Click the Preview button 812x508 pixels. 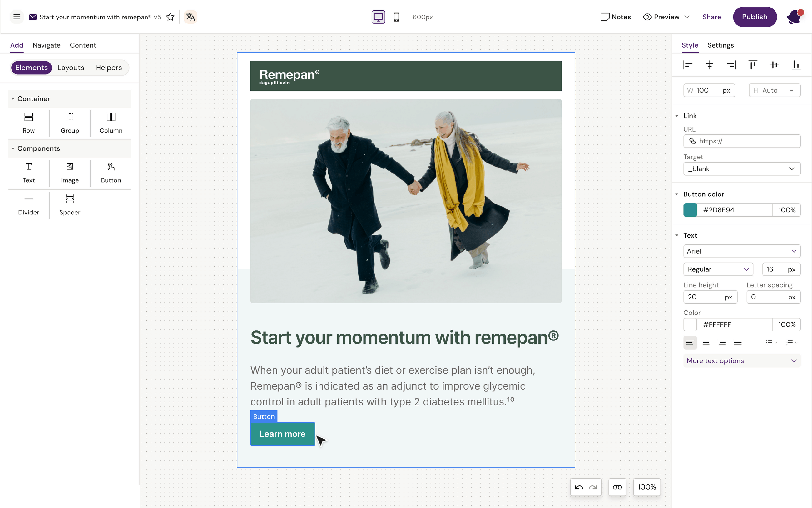pos(661,17)
